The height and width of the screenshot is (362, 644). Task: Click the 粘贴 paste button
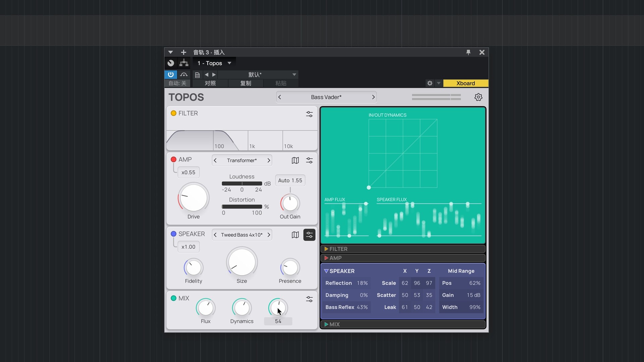tap(281, 83)
